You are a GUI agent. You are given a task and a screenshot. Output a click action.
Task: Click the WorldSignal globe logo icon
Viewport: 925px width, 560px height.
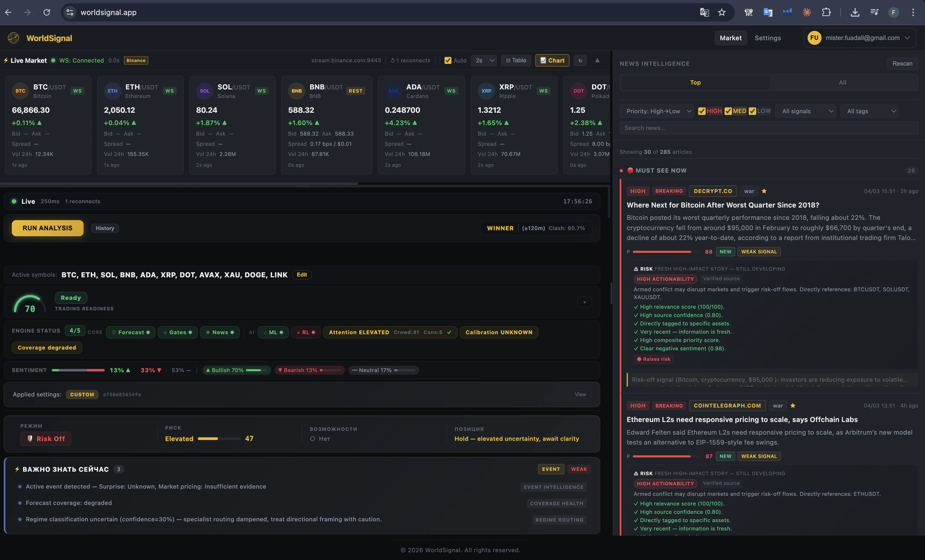pyautogui.click(x=13, y=38)
